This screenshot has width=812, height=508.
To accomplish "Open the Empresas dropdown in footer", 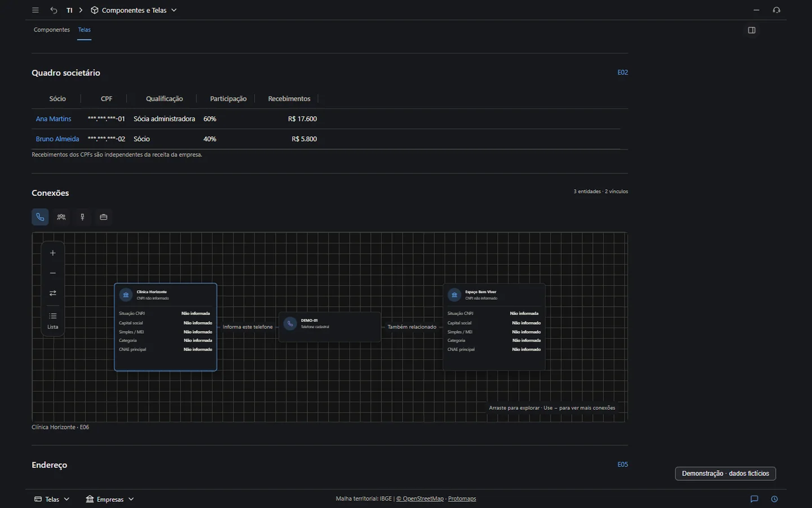I will click(x=110, y=499).
